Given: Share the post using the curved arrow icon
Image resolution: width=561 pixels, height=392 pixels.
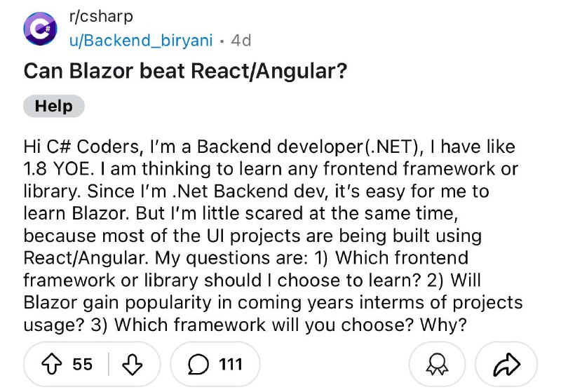Looking at the screenshot, I should (506, 364).
